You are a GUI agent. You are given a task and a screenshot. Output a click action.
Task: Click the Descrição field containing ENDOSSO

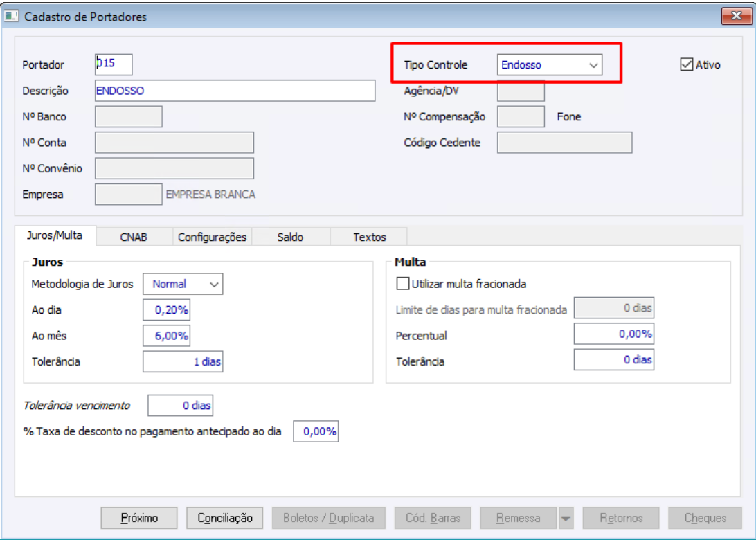click(x=235, y=91)
